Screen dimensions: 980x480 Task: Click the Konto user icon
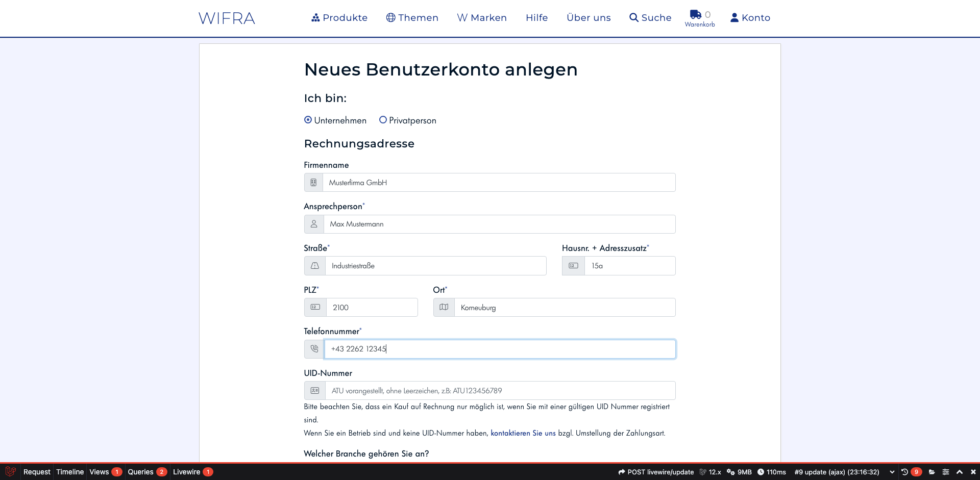pos(734,17)
